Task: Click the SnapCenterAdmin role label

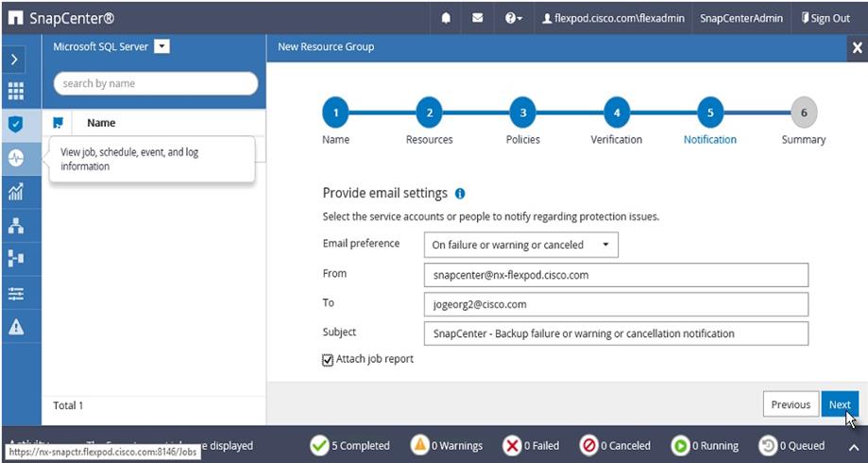Action: tap(741, 18)
